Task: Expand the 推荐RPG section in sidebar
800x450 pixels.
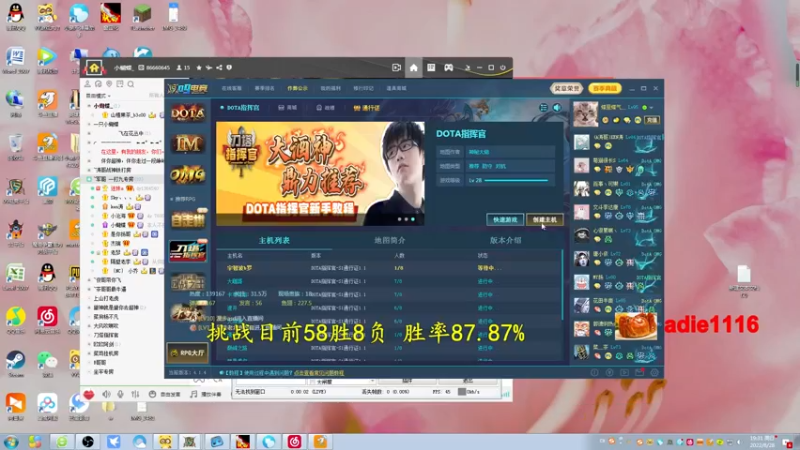Action: [x=183, y=199]
